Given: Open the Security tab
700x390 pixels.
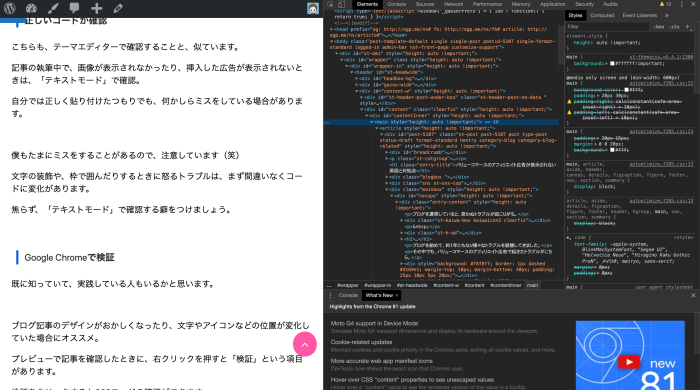Looking at the screenshot, I should (x=584, y=4).
